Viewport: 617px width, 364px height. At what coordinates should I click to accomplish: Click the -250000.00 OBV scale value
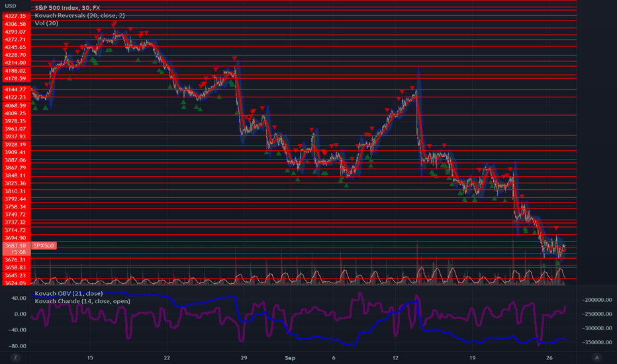[596, 314]
